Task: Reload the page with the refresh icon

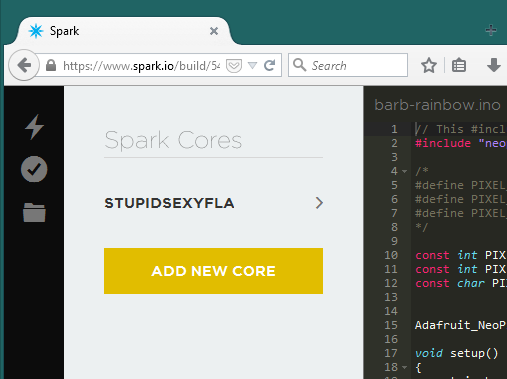Action: (269, 65)
